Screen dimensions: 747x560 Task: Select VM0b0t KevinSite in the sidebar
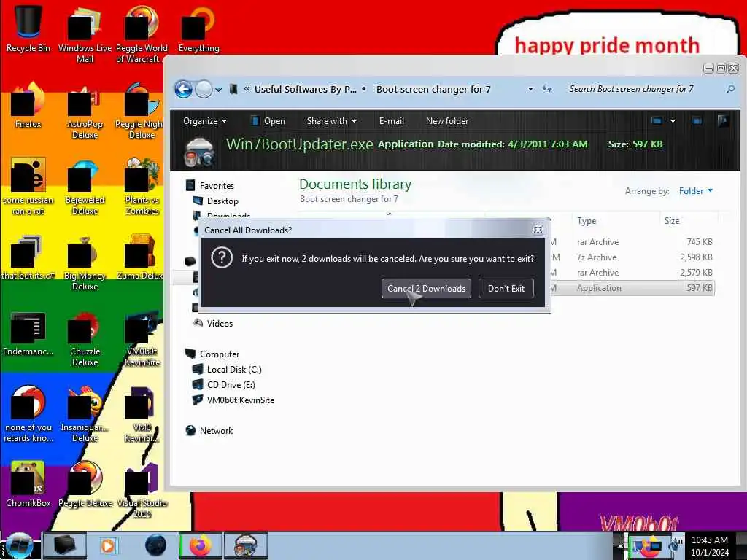click(241, 400)
